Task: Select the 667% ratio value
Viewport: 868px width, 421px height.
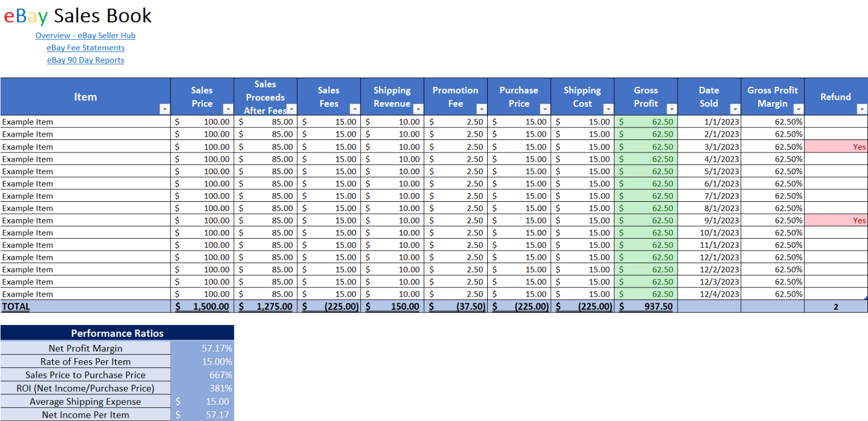Action: (202, 375)
